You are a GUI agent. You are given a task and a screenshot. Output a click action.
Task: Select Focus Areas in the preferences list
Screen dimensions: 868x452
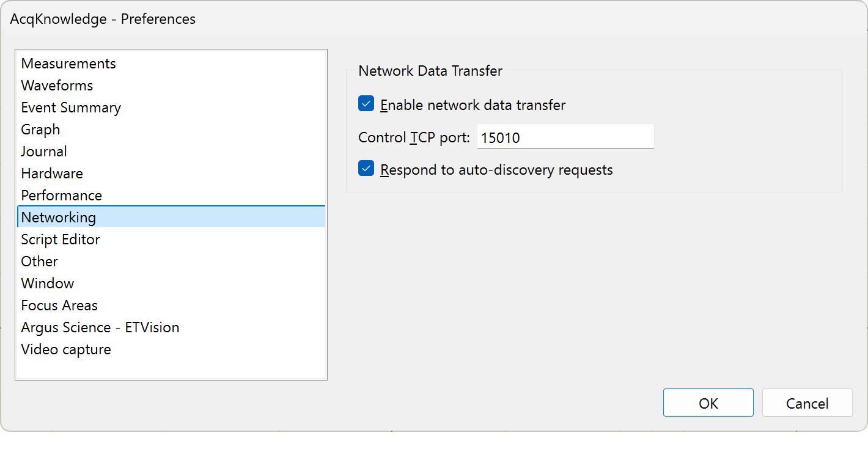coord(59,305)
